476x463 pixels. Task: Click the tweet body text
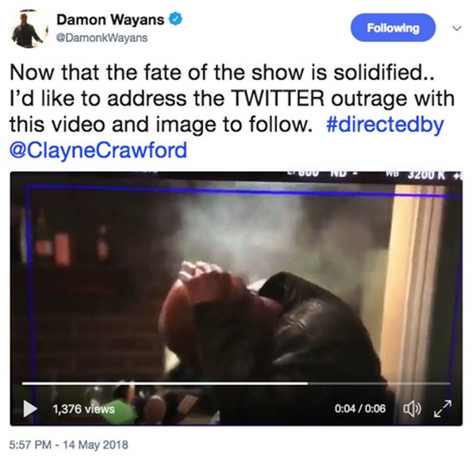point(232,111)
